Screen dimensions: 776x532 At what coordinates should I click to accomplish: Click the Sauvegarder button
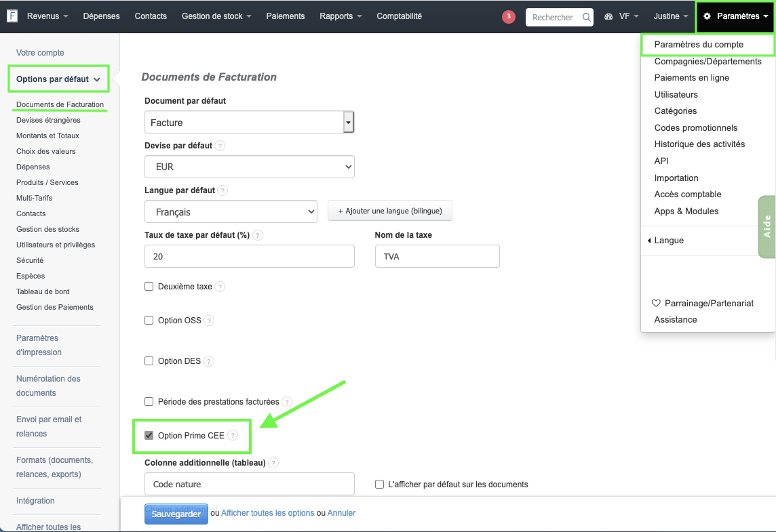tap(176, 514)
